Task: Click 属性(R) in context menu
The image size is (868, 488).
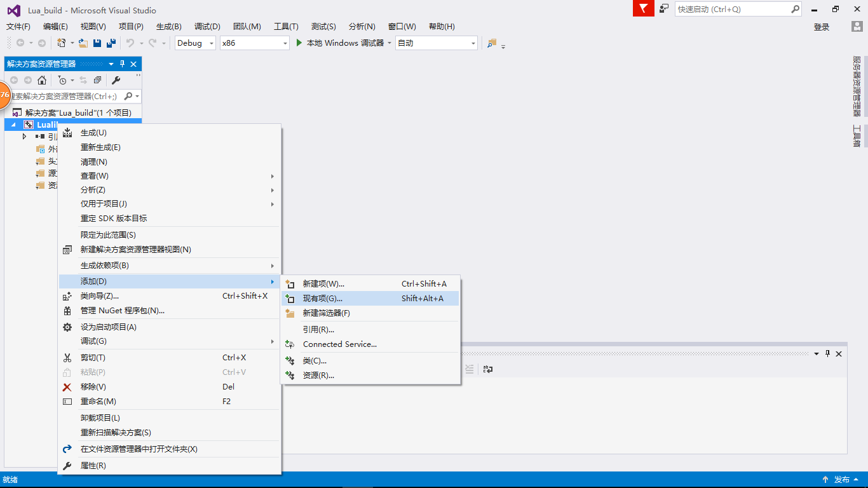Action: click(x=169, y=466)
